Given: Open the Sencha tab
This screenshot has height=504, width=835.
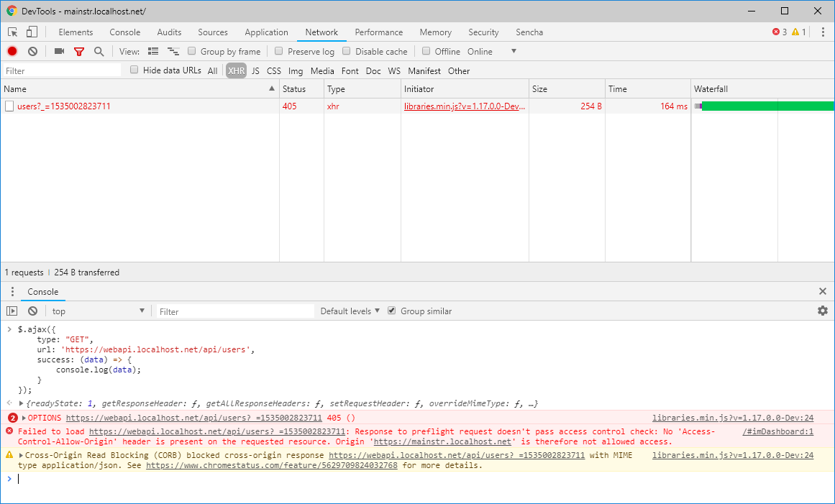Looking at the screenshot, I should pyautogui.click(x=529, y=32).
